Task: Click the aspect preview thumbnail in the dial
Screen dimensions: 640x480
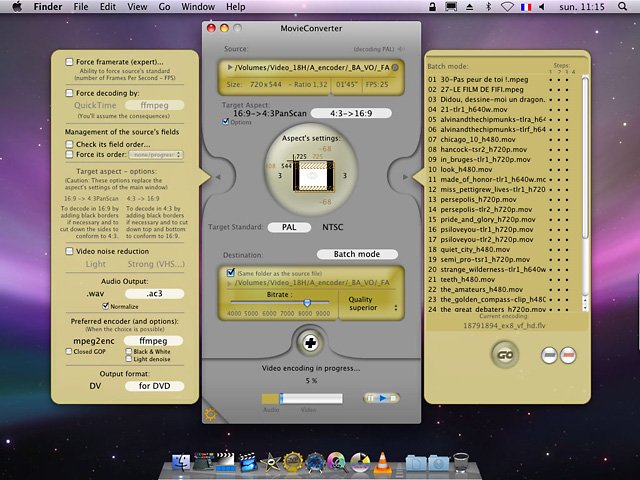Action: pos(313,176)
